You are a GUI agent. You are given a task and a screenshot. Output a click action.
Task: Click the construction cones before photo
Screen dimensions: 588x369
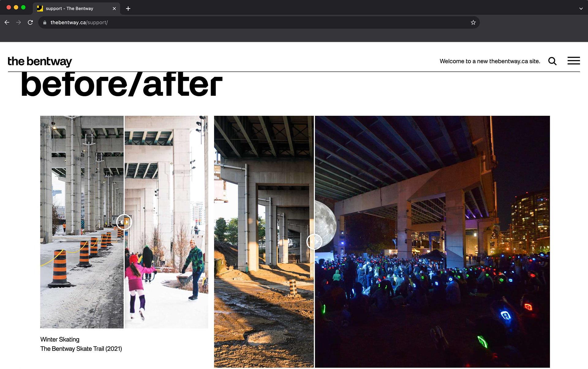coord(82,222)
